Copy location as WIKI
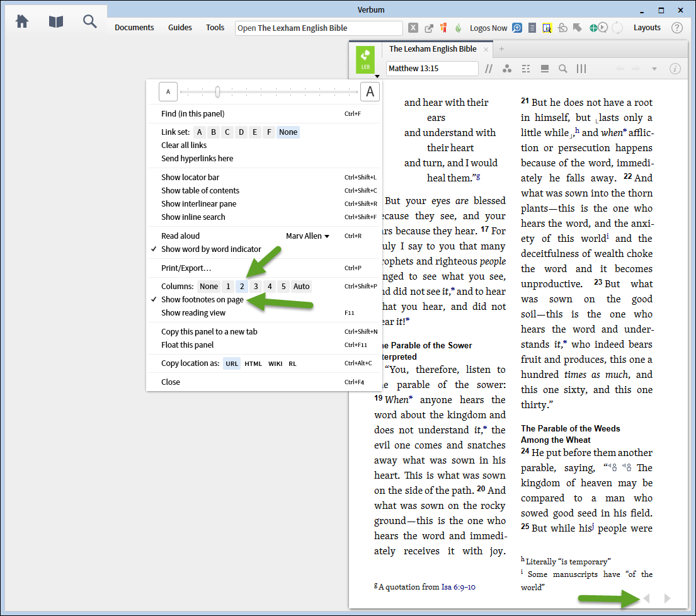Screen dimensions: 696x616 [275, 364]
